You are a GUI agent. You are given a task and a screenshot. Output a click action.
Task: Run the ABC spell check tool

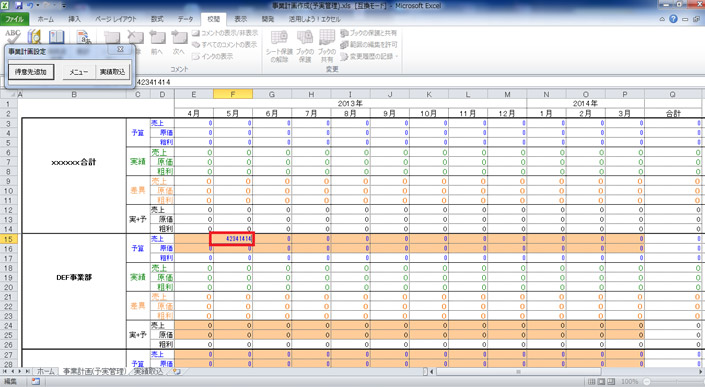point(13,36)
